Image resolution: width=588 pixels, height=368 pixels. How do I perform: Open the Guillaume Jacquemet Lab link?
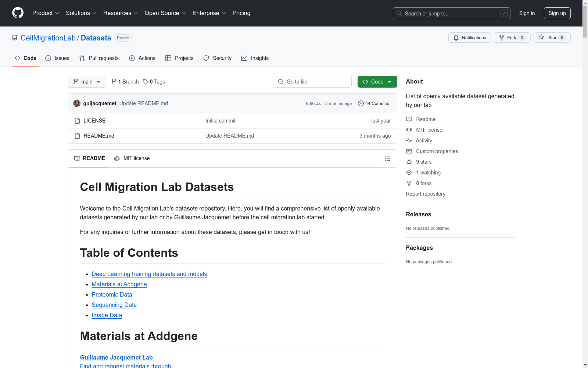point(116,357)
